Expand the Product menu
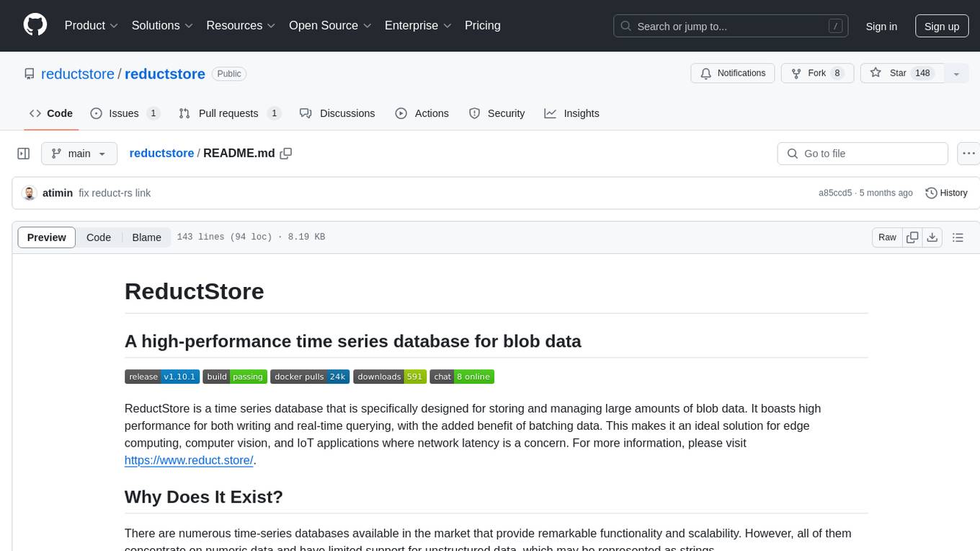This screenshot has width=980, height=551. click(92, 25)
